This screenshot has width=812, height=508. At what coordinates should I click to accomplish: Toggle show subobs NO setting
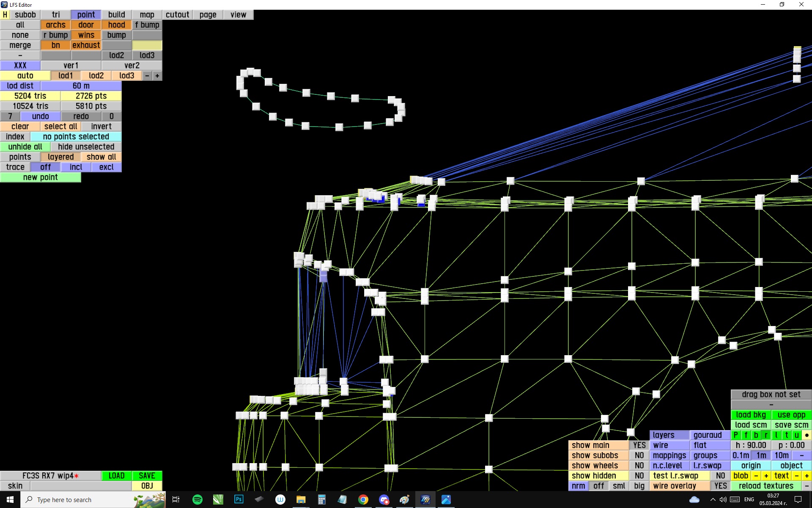point(639,455)
